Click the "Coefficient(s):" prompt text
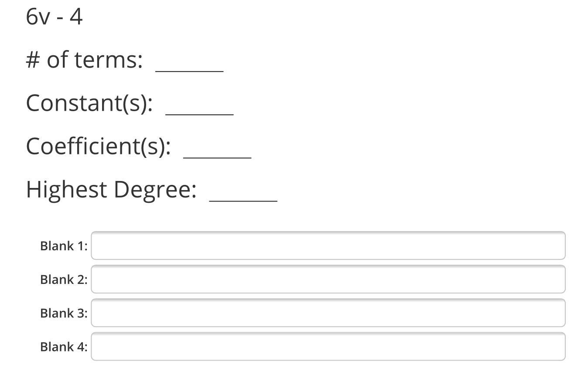The image size is (571, 392). point(98,146)
